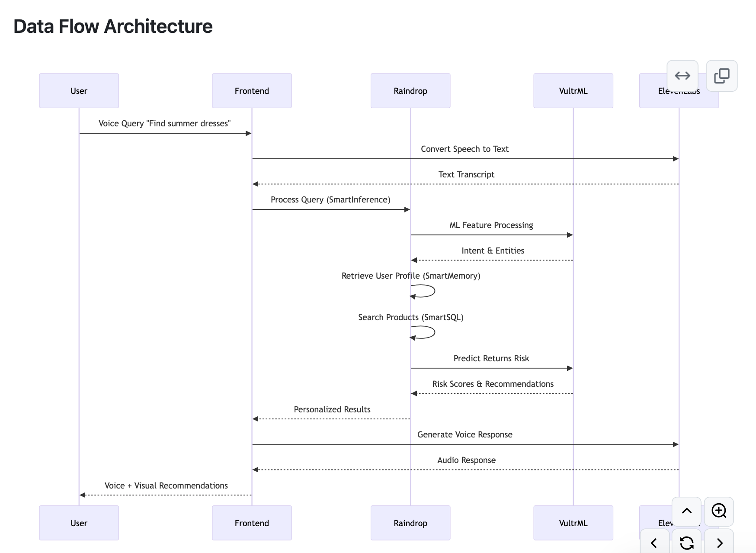Click the 'Convert Speech to Text' message label
Viewport: 756px width, 553px height.
(464, 149)
